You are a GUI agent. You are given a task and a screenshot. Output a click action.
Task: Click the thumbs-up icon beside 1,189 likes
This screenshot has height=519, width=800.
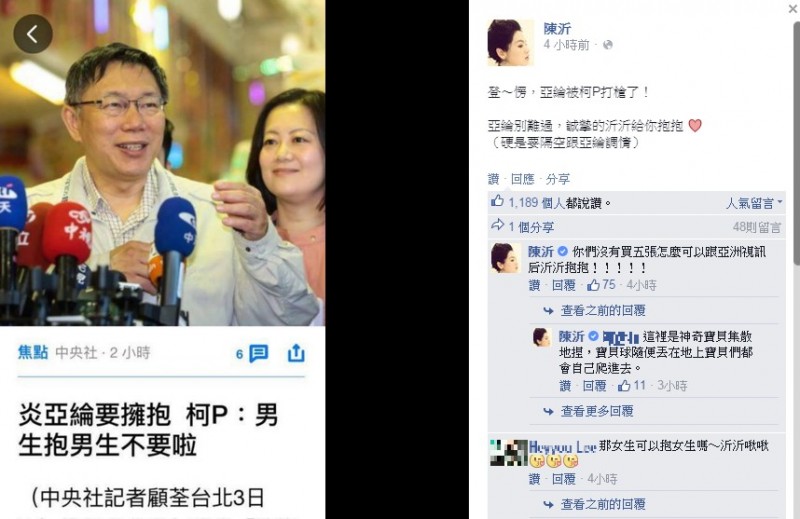[x=497, y=201]
